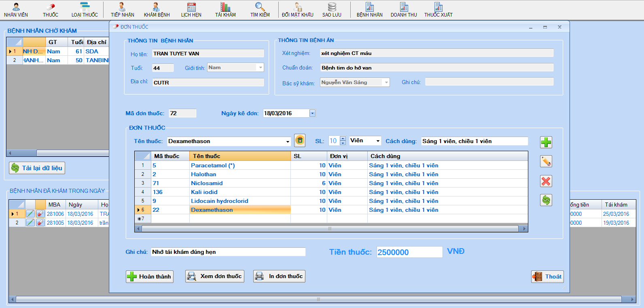The height and width of the screenshot is (308, 644).
Task: Open the ĐỔI MẬT KHẨU icon
Action: [298, 10]
